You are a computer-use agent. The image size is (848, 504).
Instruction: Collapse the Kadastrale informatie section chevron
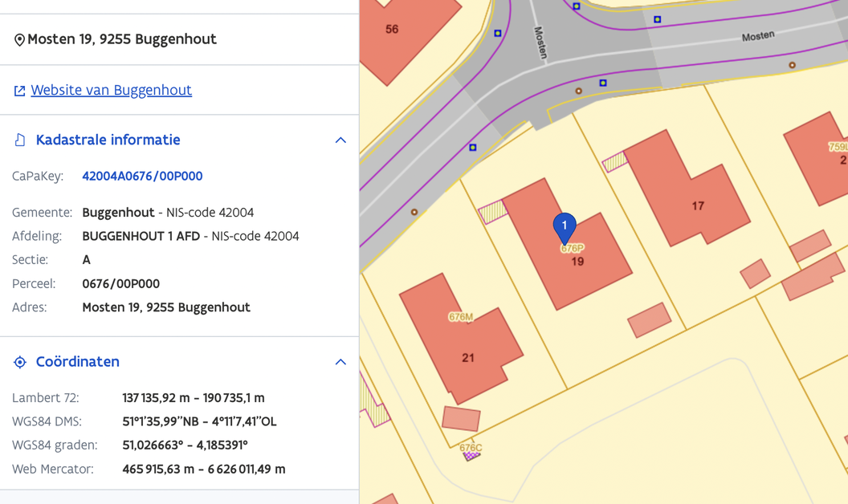click(340, 140)
